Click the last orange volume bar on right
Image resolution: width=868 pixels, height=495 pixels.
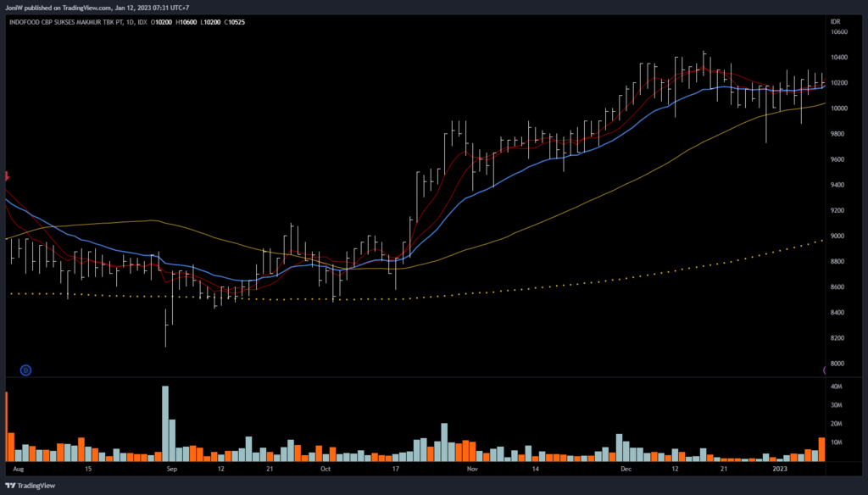tap(821, 448)
